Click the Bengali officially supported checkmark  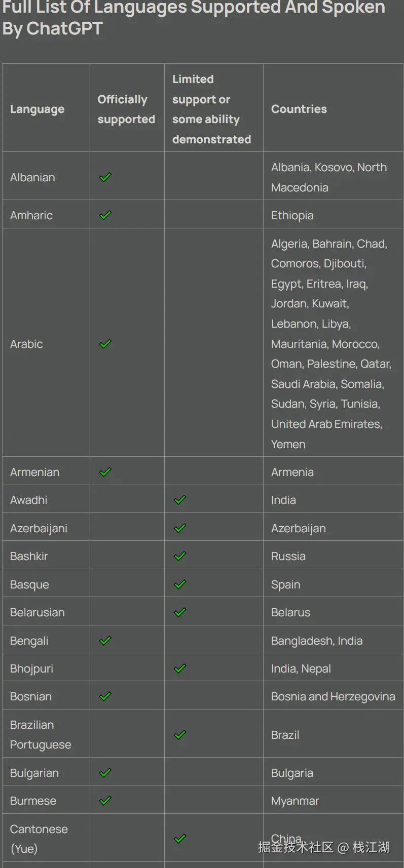[x=105, y=641]
